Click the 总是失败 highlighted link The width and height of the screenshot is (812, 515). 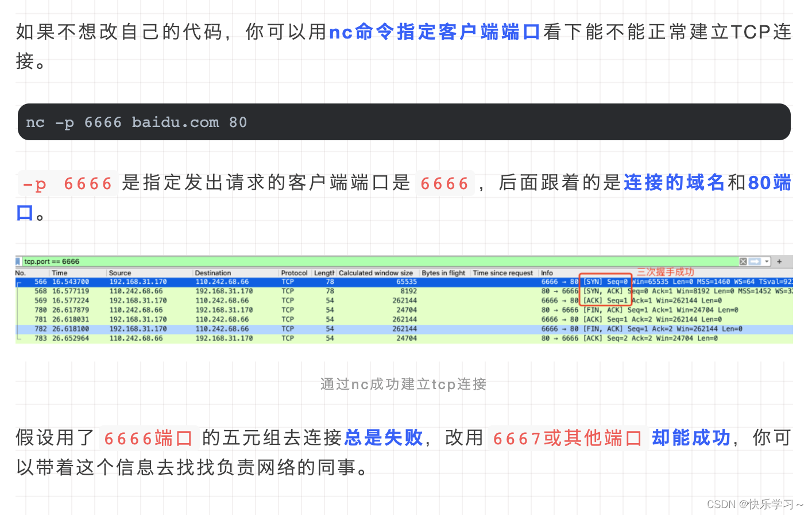click(x=385, y=438)
